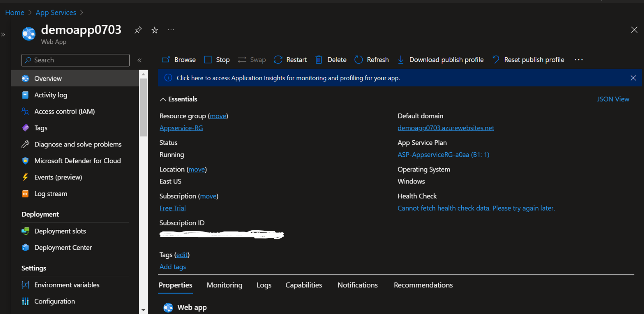Go to App Services breadcrumb
644x314 pixels.
coord(56,12)
